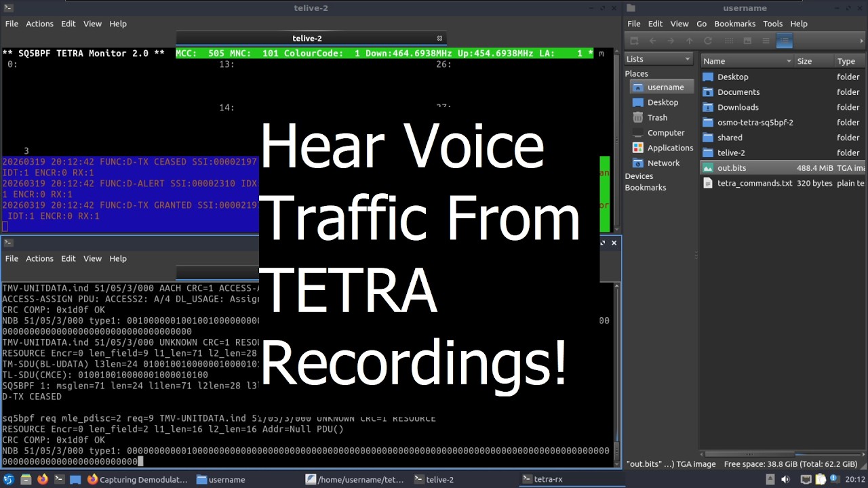The image size is (868, 488).
Task: Open volume control in system tray
Action: tap(785, 479)
